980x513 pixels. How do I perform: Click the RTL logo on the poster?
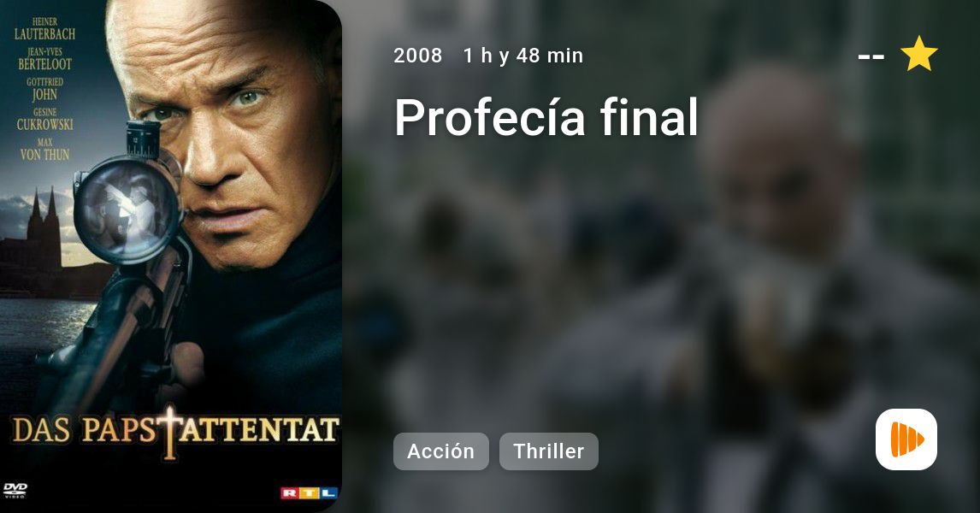[310, 493]
